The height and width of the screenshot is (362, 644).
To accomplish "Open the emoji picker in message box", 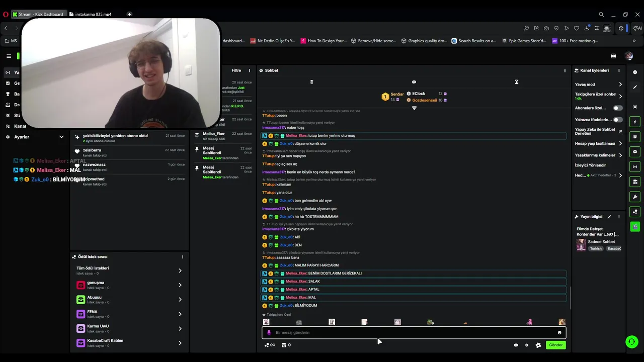I will click(x=559, y=332).
